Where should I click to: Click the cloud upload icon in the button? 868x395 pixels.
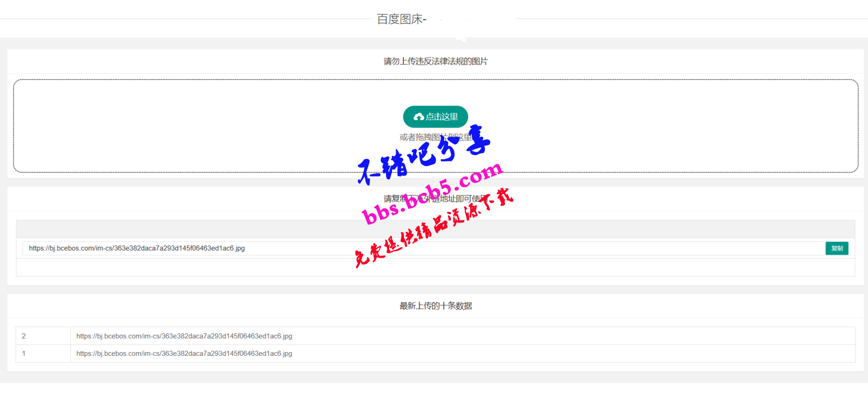[419, 117]
